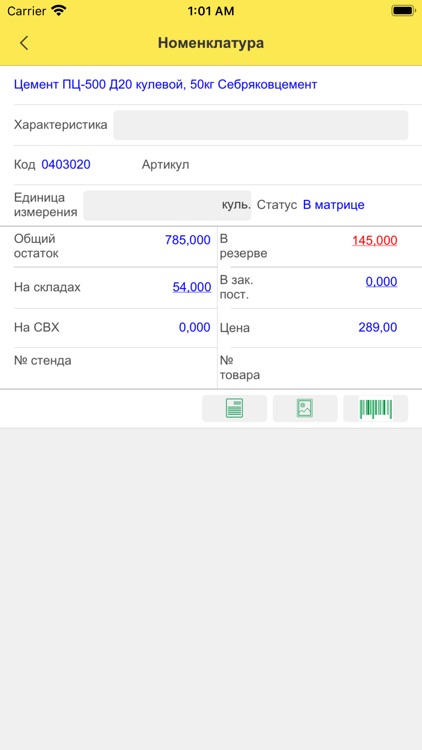Tap the Характеристика input field
422x750 pixels.
261,125
